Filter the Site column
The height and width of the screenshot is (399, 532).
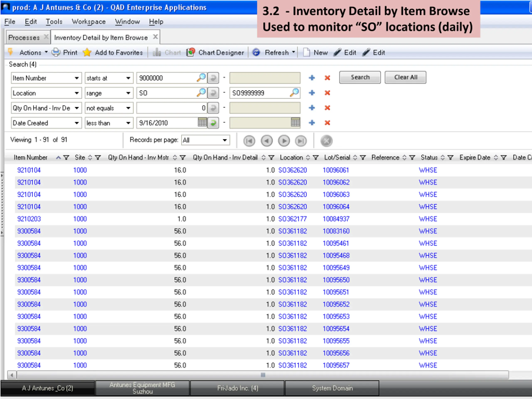point(98,158)
